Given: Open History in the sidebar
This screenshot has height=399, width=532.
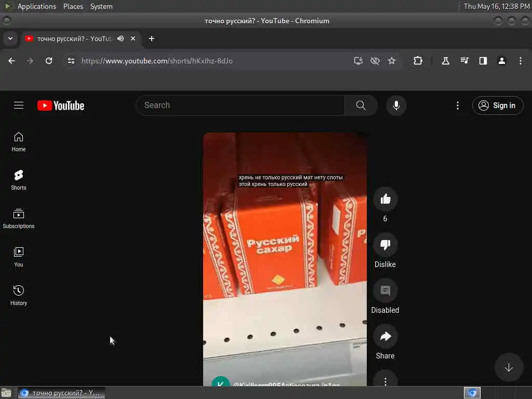Looking at the screenshot, I should pyautogui.click(x=19, y=295).
